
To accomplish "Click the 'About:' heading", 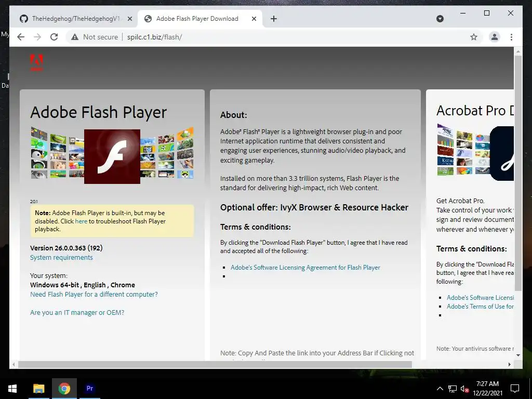I will coord(233,115).
